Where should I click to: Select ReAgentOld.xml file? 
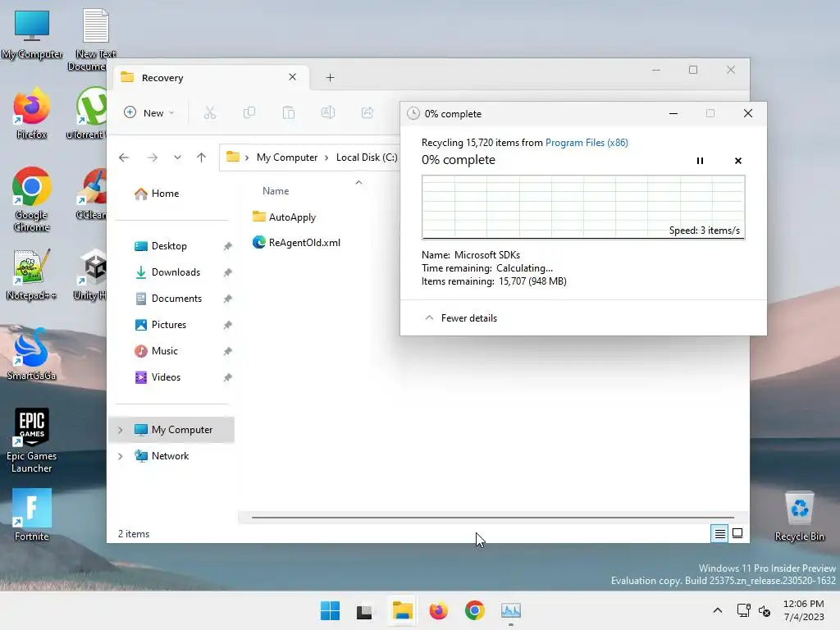coord(296,243)
